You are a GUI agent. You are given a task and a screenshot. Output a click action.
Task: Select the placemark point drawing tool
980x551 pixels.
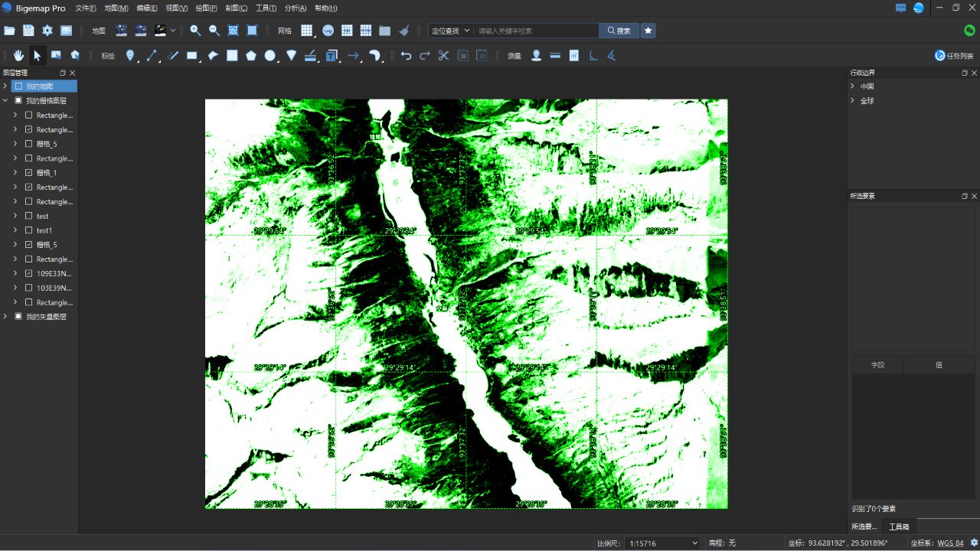click(130, 55)
